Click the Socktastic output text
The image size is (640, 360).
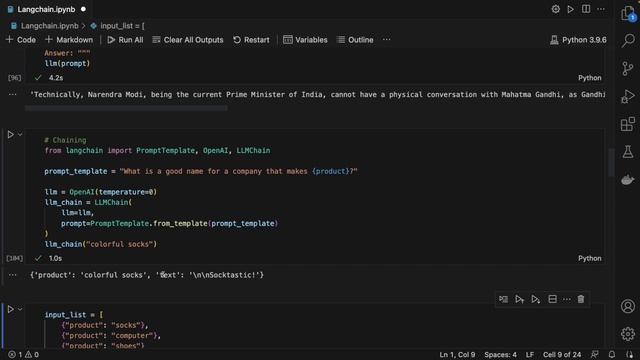147,275
